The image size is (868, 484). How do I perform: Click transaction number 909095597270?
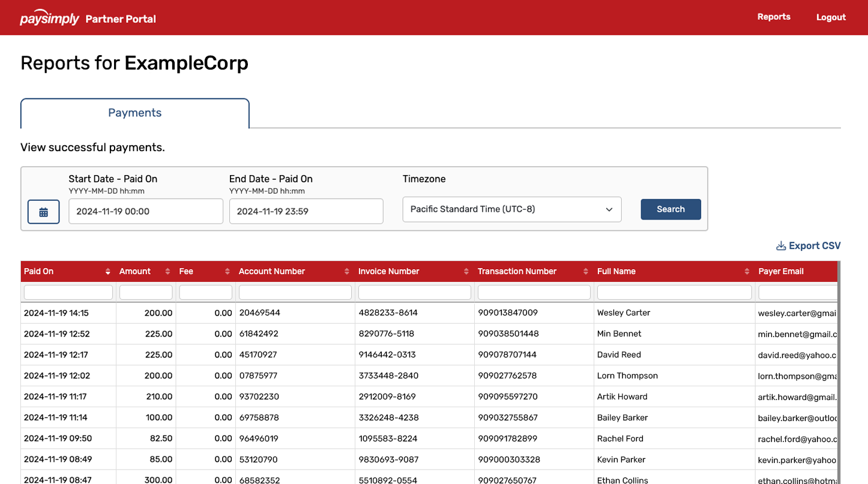pyautogui.click(x=508, y=397)
